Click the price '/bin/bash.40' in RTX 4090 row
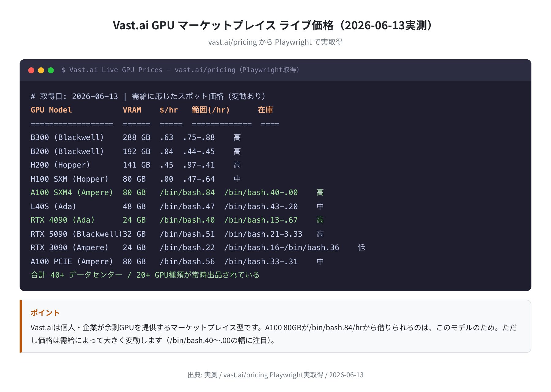 pyautogui.click(x=187, y=220)
